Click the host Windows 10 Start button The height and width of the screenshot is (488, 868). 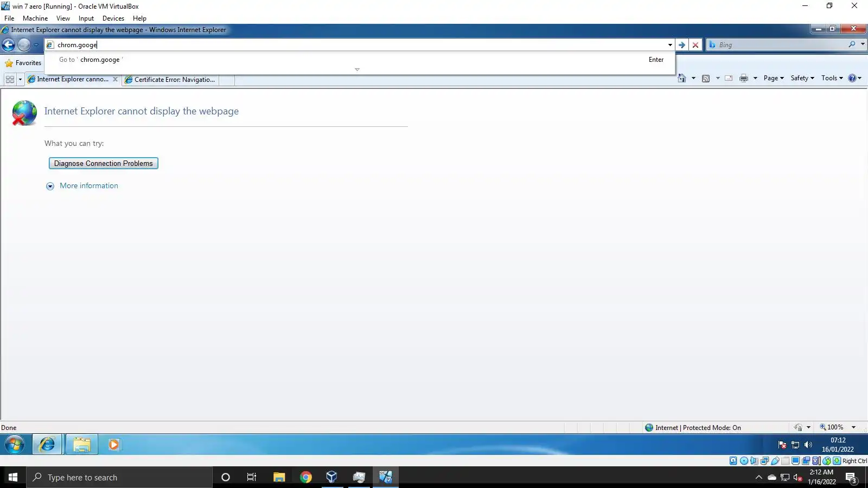13,477
